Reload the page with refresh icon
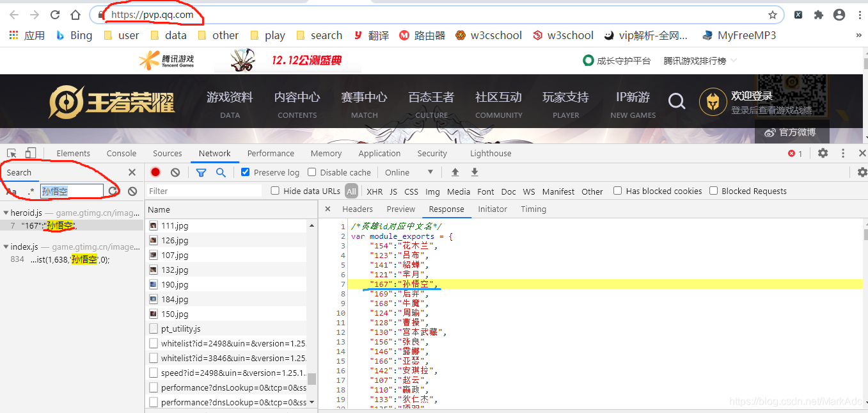This screenshot has width=868, height=413. [55, 15]
